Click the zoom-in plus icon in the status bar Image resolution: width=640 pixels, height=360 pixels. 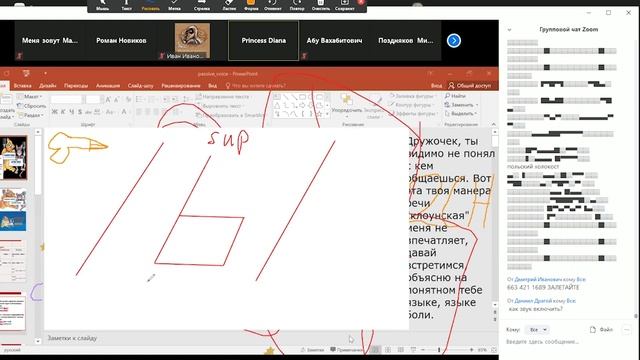471,350
